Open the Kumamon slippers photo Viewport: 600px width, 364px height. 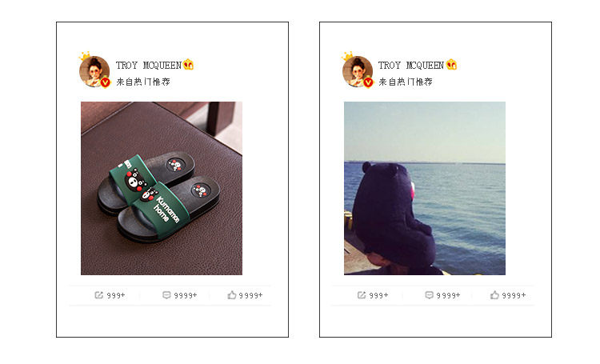pos(162,188)
